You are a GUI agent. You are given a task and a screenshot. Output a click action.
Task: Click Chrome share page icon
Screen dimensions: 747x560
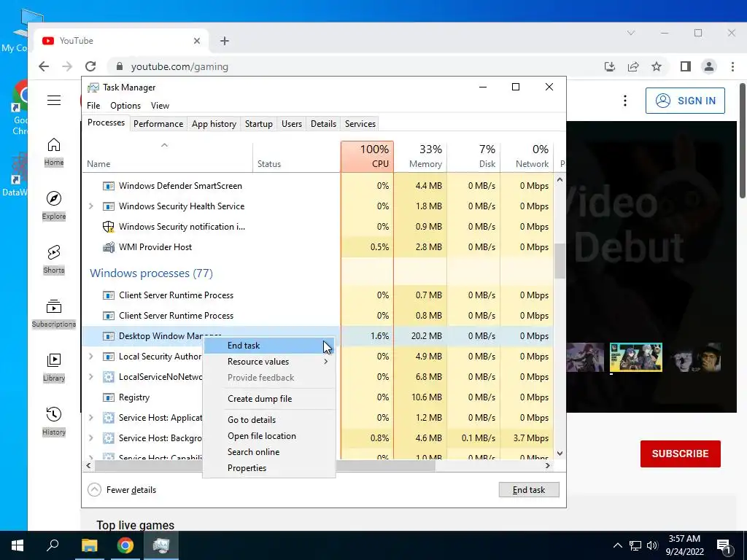tap(633, 66)
